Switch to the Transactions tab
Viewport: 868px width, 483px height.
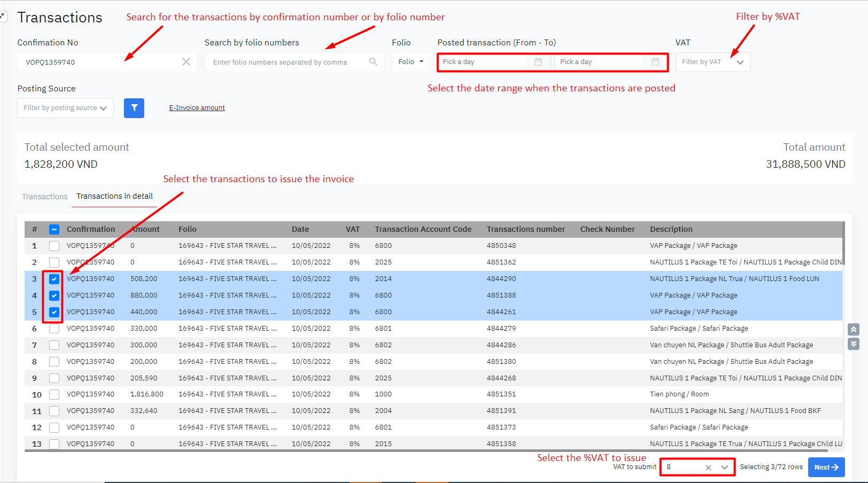pos(45,197)
